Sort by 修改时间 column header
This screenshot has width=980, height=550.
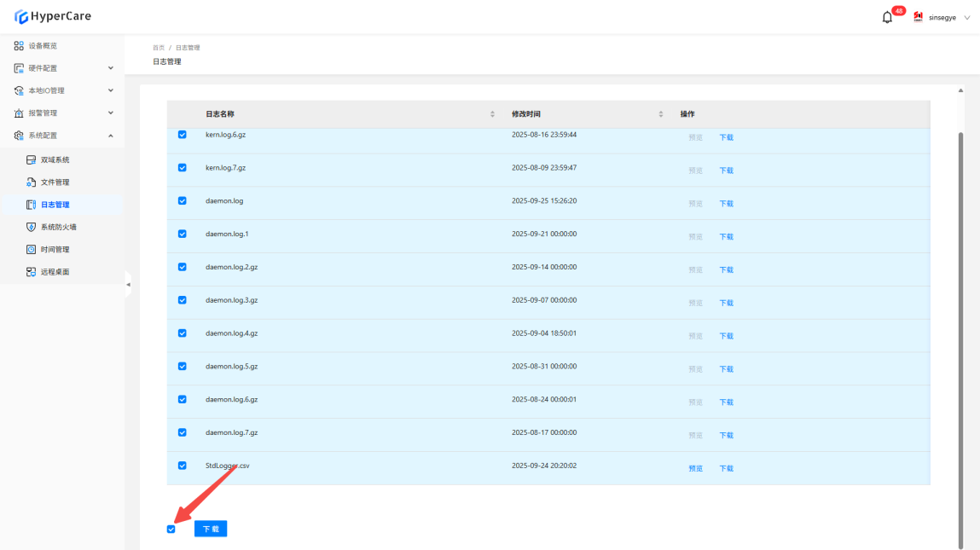pyautogui.click(x=526, y=114)
